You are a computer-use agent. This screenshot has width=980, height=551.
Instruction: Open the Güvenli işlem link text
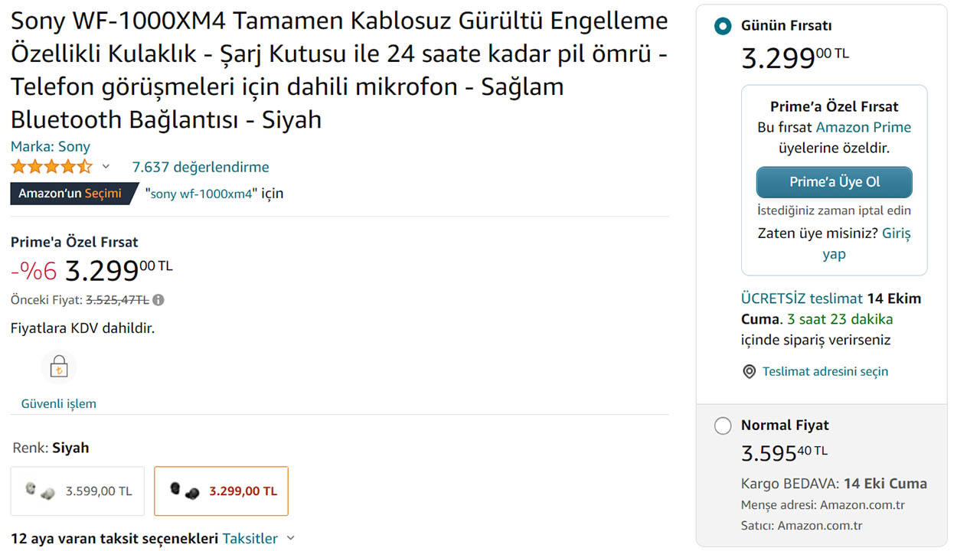click(x=59, y=403)
